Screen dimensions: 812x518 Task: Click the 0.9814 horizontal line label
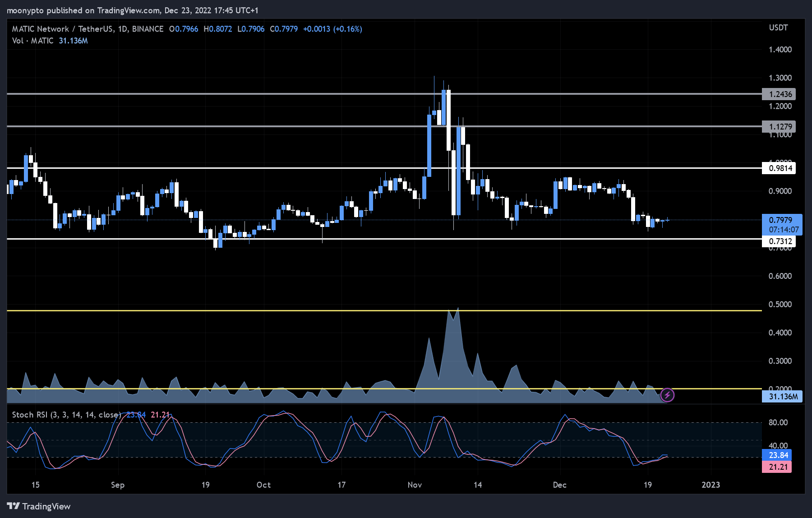(779, 168)
